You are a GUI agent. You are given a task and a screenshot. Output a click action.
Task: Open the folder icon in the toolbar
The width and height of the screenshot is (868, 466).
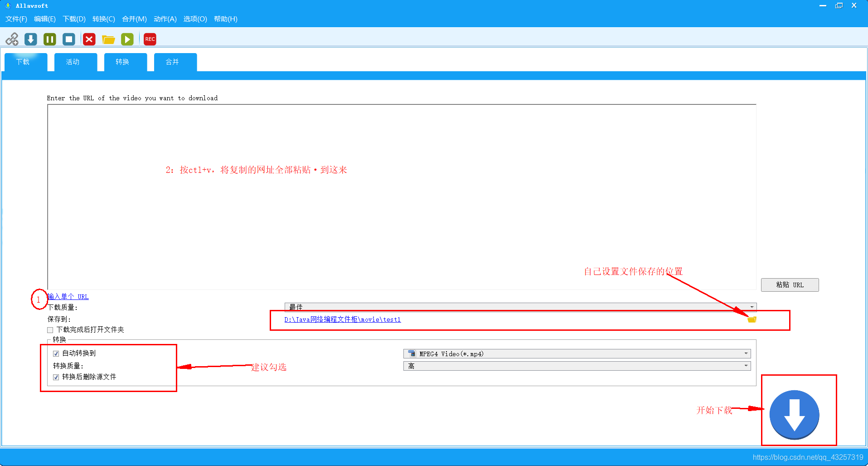point(108,39)
